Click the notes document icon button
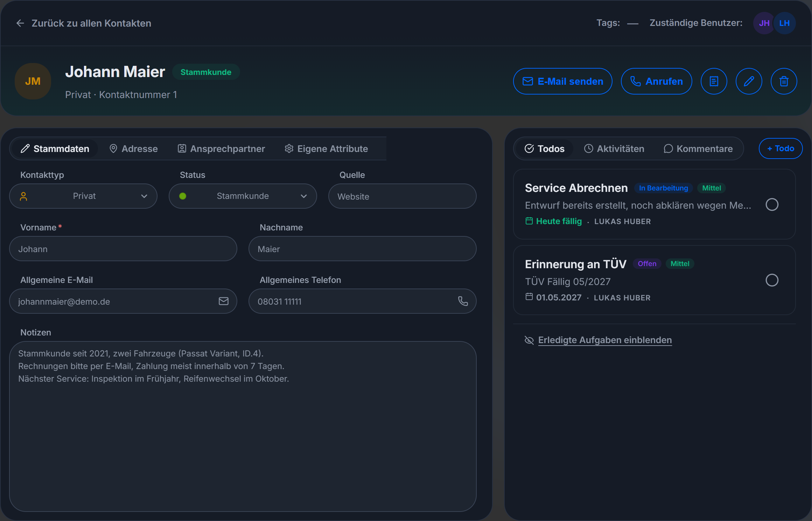The height and width of the screenshot is (521, 812). pos(714,81)
